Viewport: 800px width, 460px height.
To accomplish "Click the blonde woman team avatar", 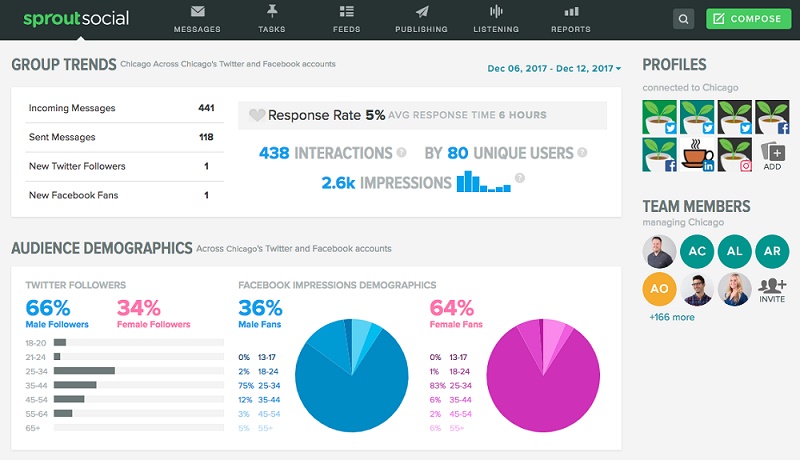I will [735, 289].
